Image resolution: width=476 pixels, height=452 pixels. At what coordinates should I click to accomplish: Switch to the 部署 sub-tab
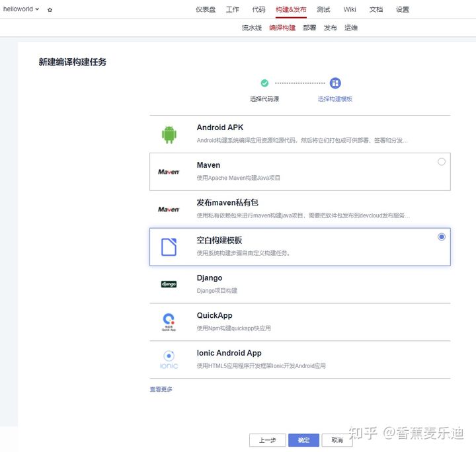click(x=309, y=28)
